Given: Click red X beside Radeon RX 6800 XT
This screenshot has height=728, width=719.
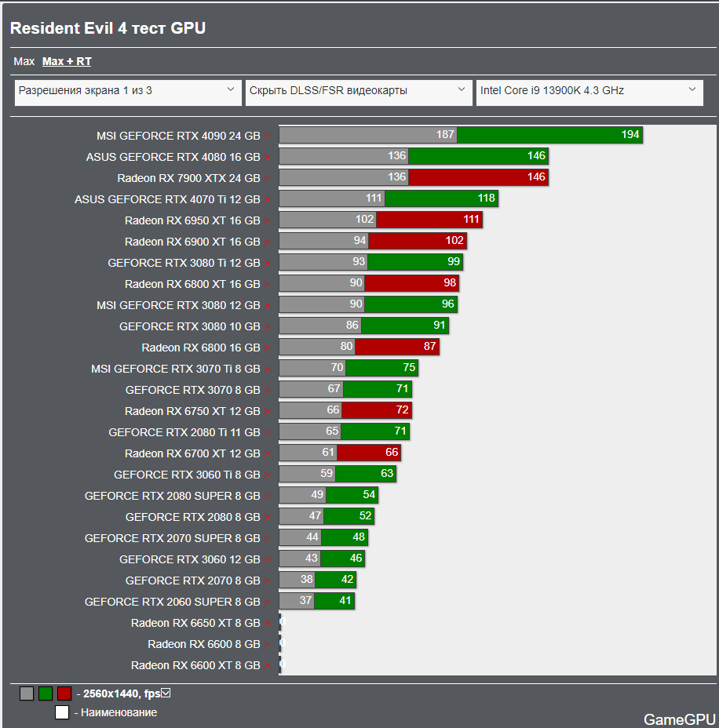Looking at the screenshot, I should (x=268, y=285).
